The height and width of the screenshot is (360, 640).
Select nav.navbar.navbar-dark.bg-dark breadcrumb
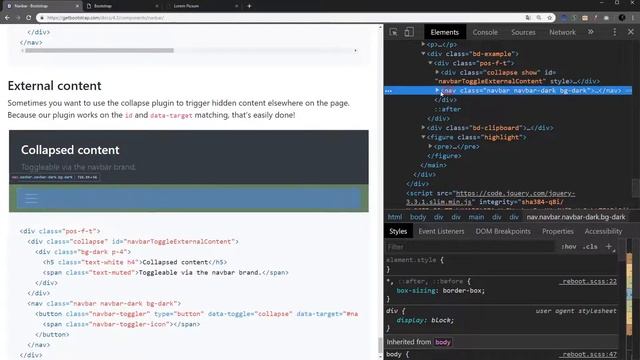click(576, 217)
